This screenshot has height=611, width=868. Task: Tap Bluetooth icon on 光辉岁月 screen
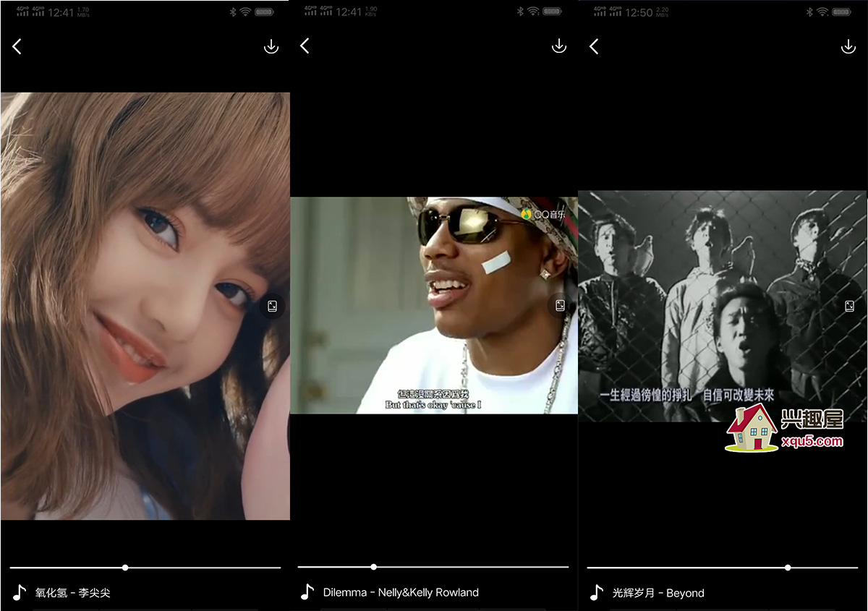point(811,12)
